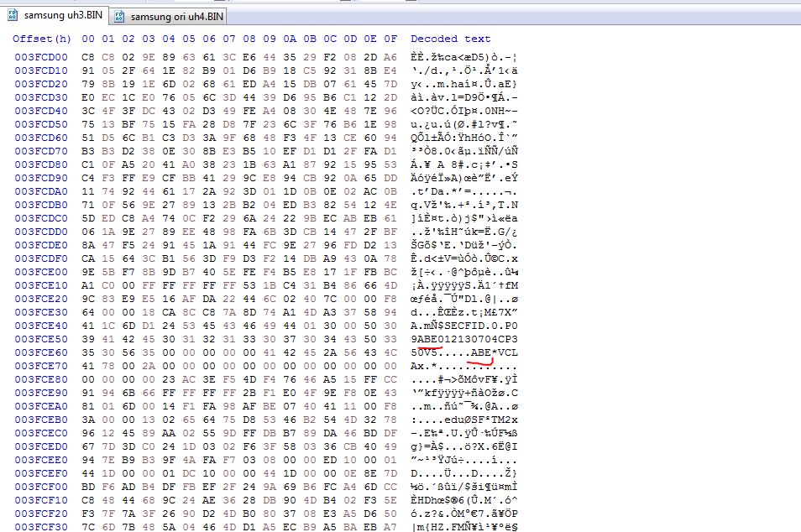Place cursor in decoded text 9ABE012130704CP3
The image size is (801, 532).
pyautogui.click(x=464, y=339)
